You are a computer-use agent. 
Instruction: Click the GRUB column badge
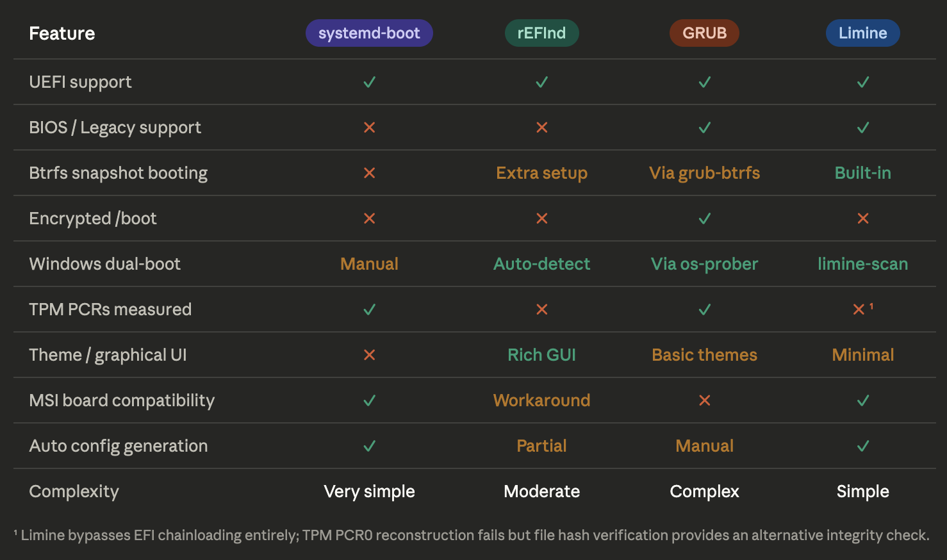pos(704,33)
